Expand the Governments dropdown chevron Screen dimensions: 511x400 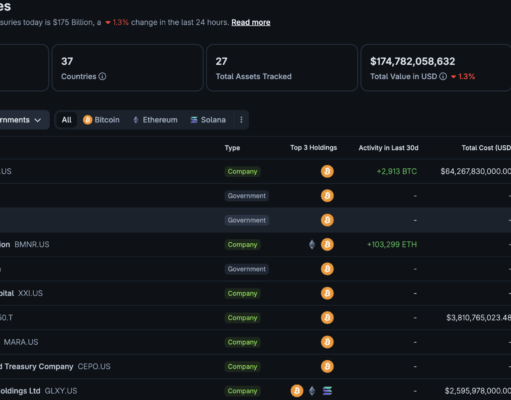click(x=38, y=120)
